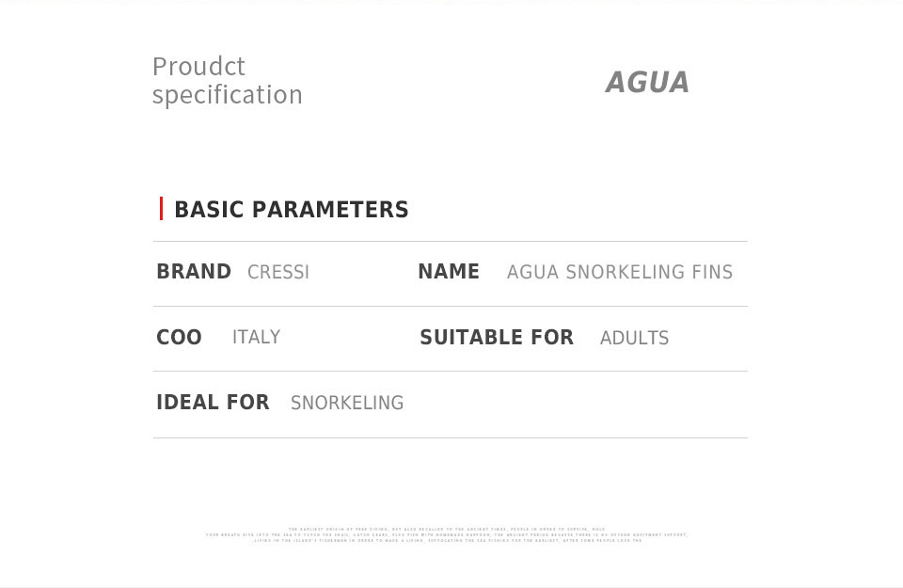Click the AGUA product title
The height and width of the screenshot is (588, 903).
point(647,82)
